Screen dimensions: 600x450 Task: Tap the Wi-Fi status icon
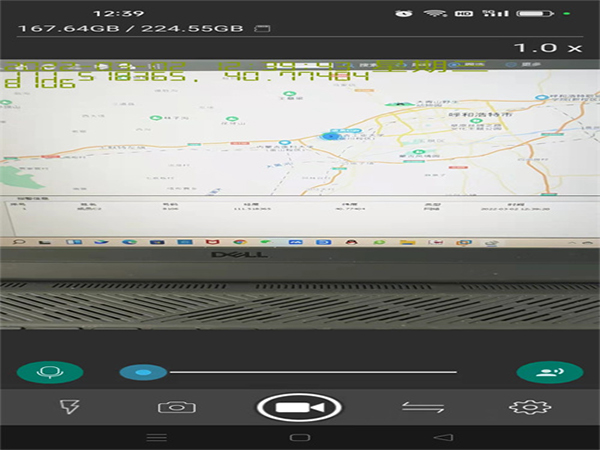(x=434, y=13)
